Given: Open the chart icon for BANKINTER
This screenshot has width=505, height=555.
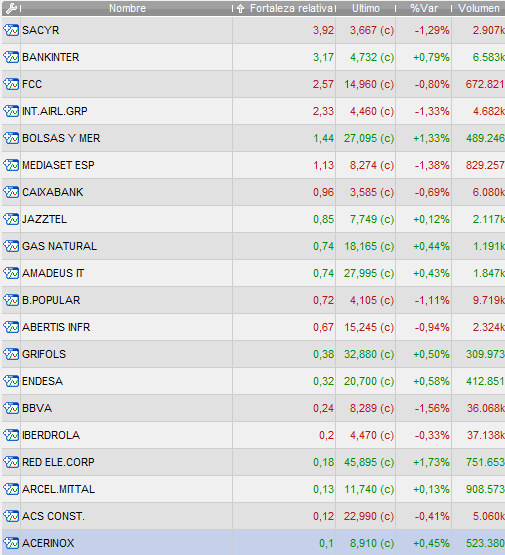Looking at the screenshot, I should click(x=11, y=57).
